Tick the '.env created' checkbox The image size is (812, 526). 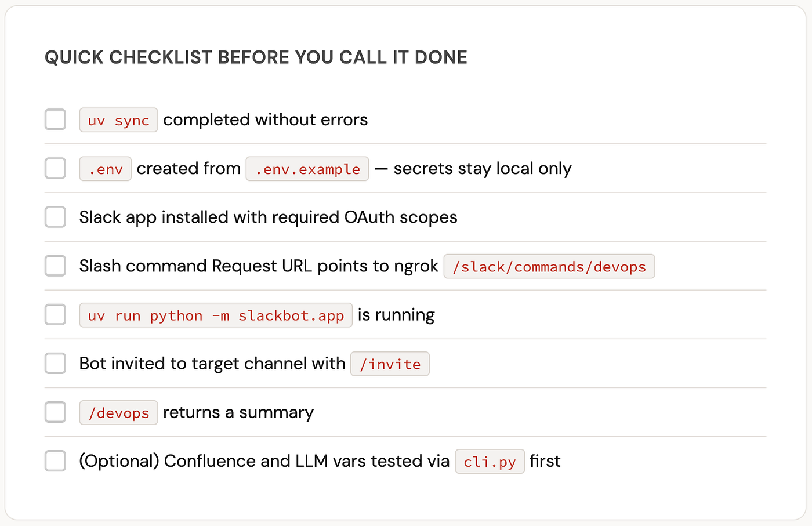(55, 168)
